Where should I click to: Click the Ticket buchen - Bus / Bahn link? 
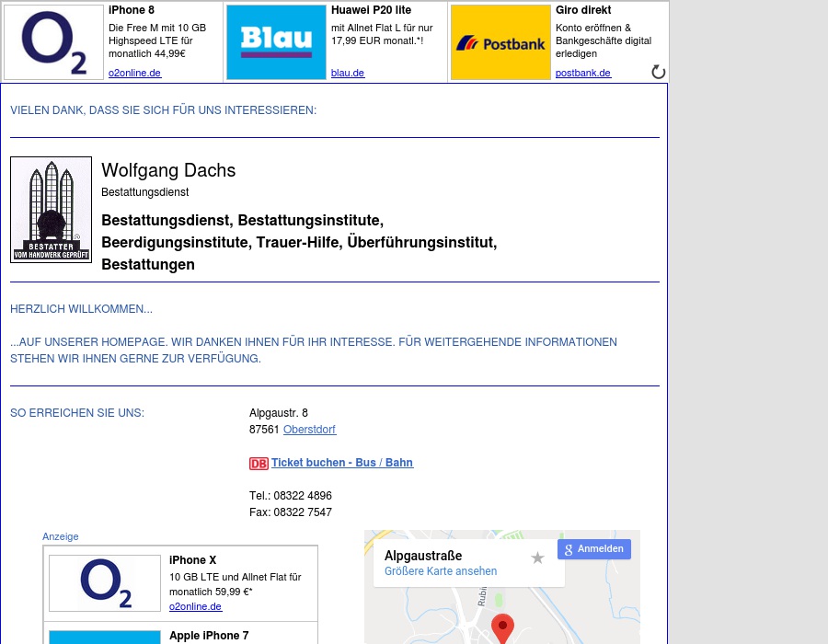pyautogui.click(x=342, y=463)
